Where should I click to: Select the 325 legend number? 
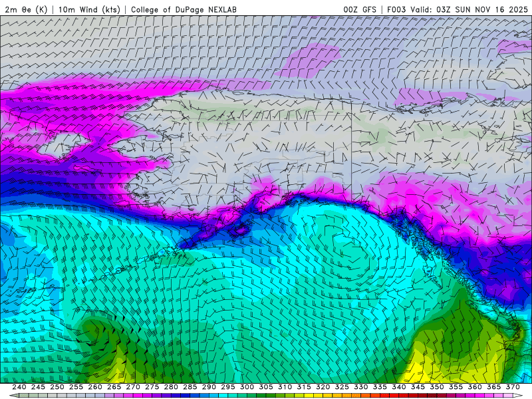click(x=342, y=387)
